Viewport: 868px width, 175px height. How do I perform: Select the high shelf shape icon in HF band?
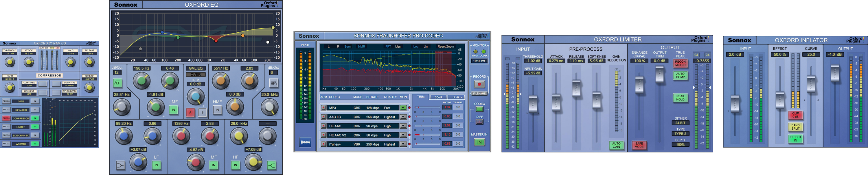[271, 165]
